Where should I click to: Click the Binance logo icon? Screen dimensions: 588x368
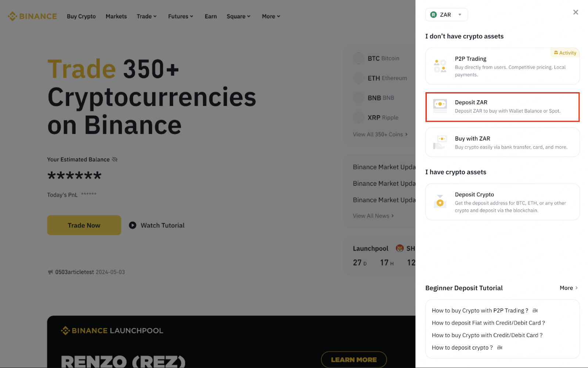pos(12,16)
